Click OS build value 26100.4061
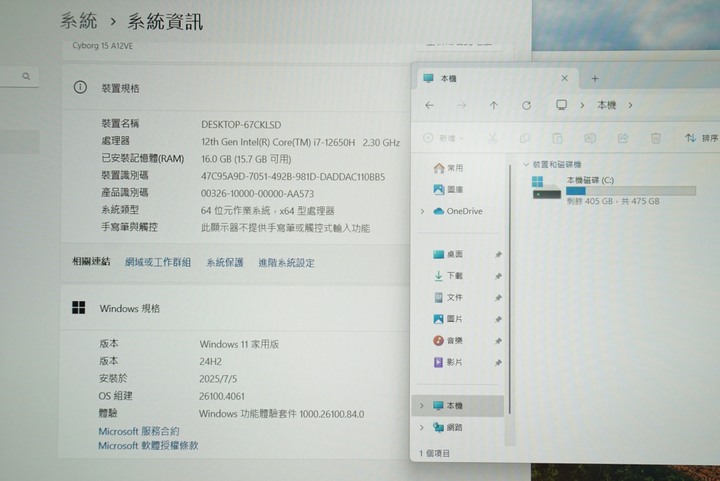 pyautogui.click(x=222, y=396)
